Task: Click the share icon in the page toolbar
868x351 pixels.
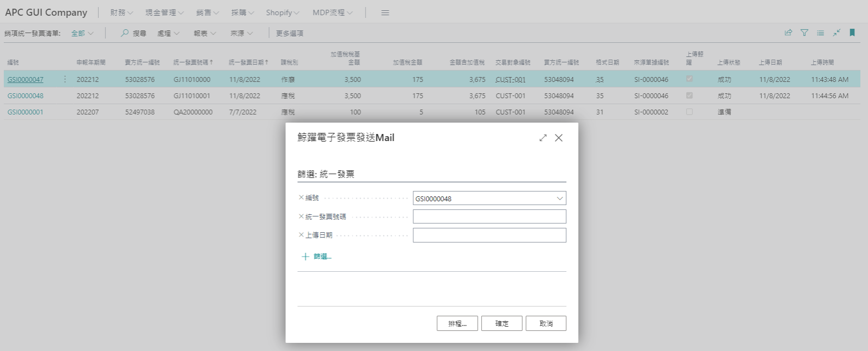Action: 788,33
